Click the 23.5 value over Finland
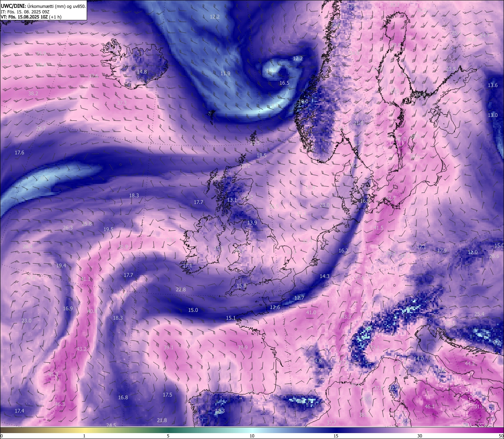This screenshot has width=504, height=439. coord(451,69)
